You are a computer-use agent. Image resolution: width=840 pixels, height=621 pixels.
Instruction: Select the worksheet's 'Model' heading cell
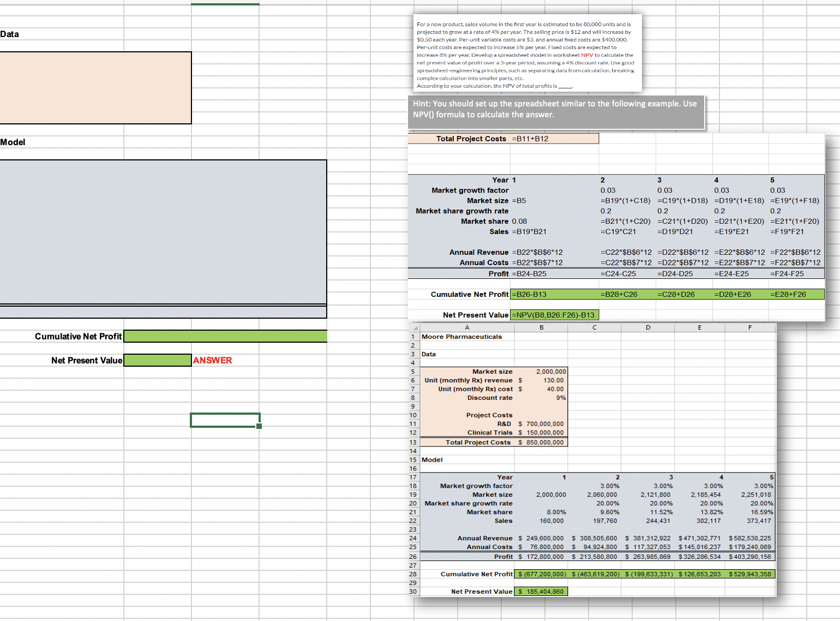[13, 142]
